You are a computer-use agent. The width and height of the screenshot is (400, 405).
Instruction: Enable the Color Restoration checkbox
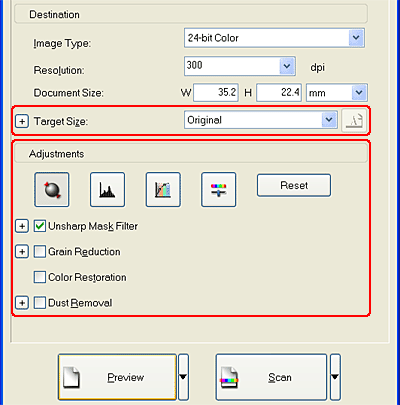coord(40,277)
